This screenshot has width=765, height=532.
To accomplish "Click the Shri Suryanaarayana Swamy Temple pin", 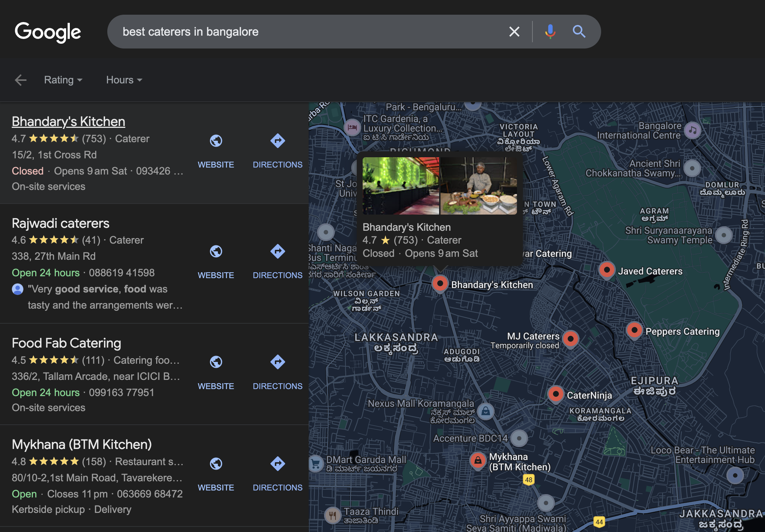I will point(724,235).
